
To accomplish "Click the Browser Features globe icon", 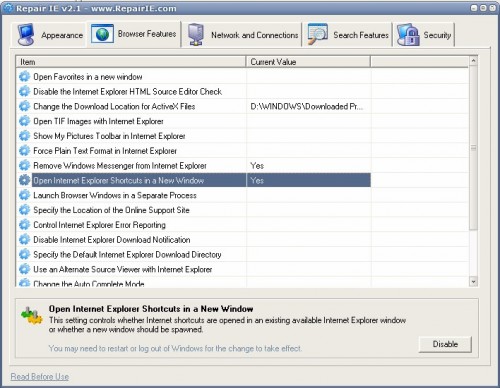I will click(x=102, y=34).
